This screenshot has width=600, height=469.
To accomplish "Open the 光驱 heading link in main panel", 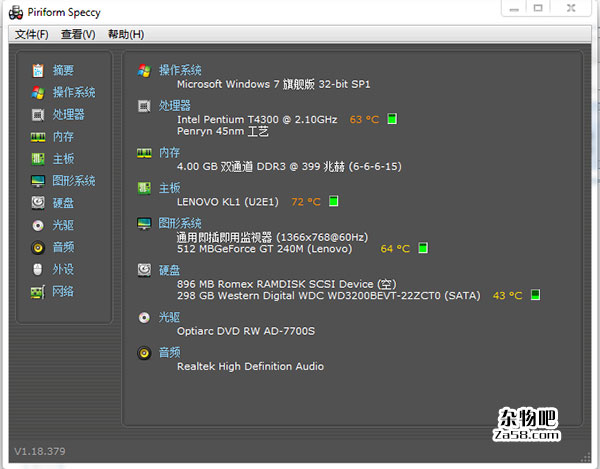I will coord(170,318).
